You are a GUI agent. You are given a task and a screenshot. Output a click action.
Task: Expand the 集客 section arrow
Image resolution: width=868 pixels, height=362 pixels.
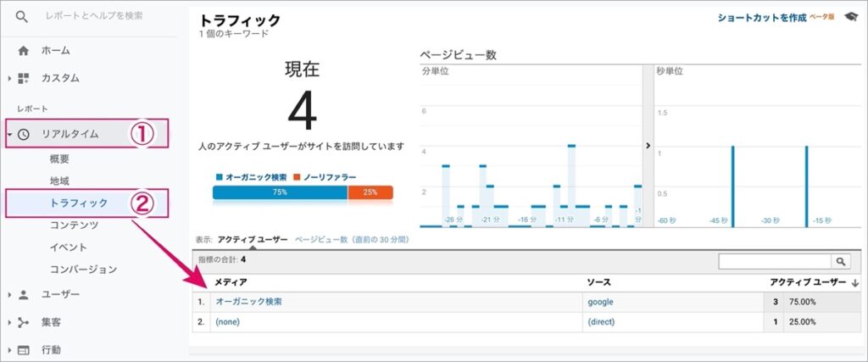(x=9, y=322)
